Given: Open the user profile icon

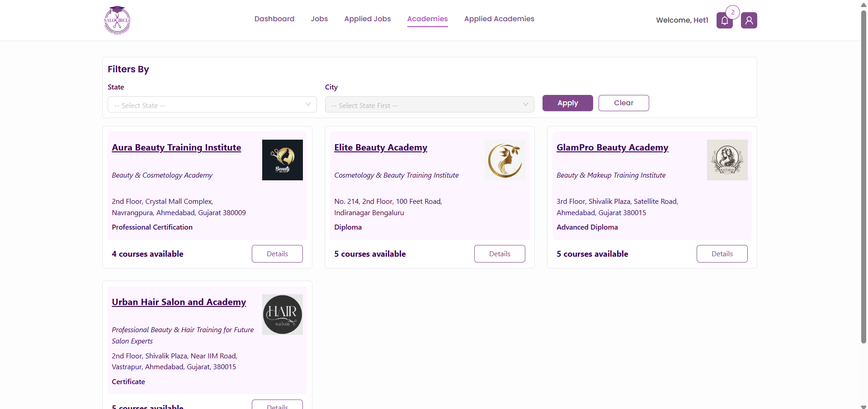Looking at the screenshot, I should coord(749,20).
